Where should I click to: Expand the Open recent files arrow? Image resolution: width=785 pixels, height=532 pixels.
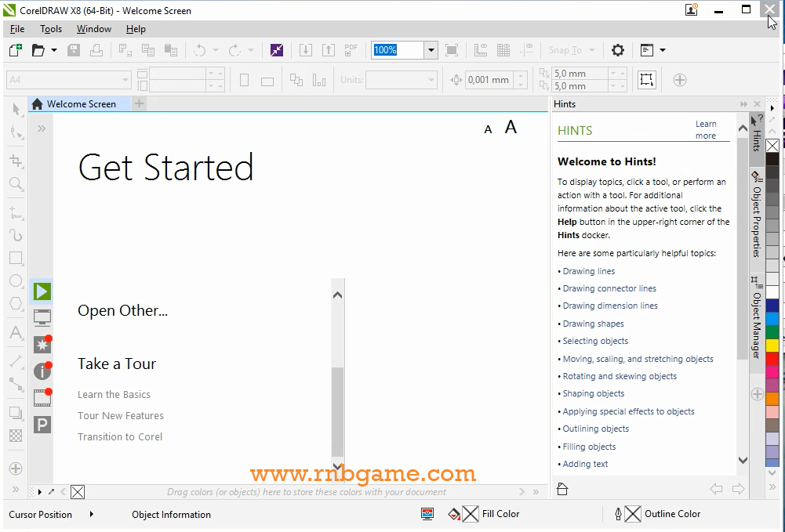click(54, 50)
